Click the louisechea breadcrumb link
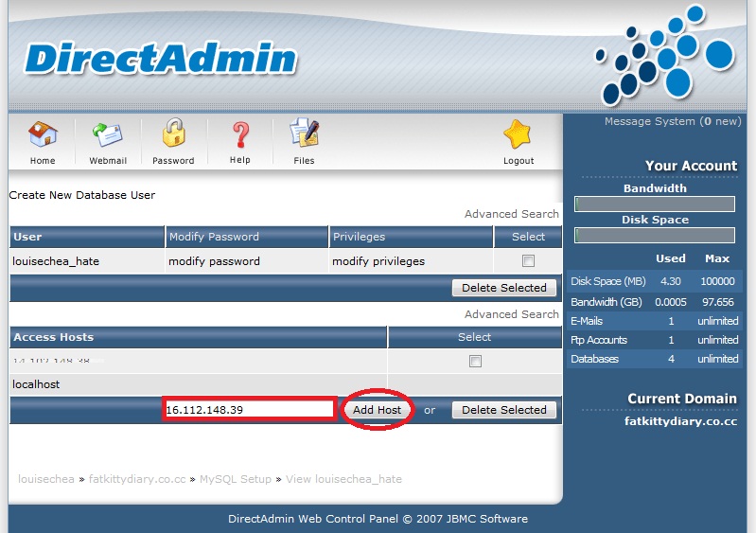This screenshot has height=533, width=756. pyautogui.click(x=46, y=479)
